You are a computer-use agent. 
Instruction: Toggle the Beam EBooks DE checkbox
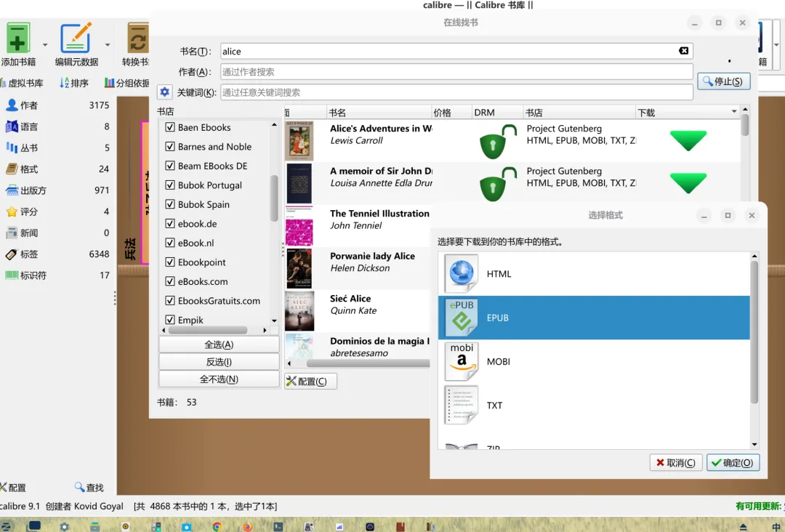170,166
